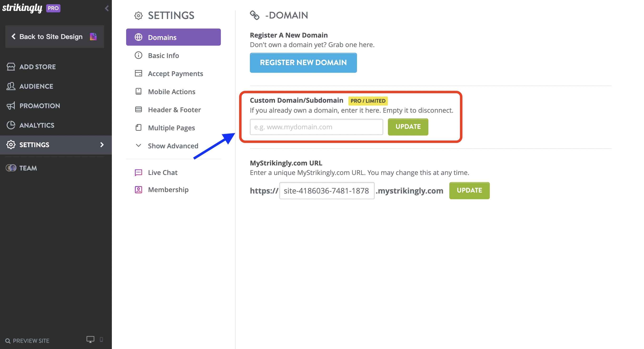The width and height of the screenshot is (644, 349).
Task: Click Update next to the custom domain field
Action: click(408, 127)
